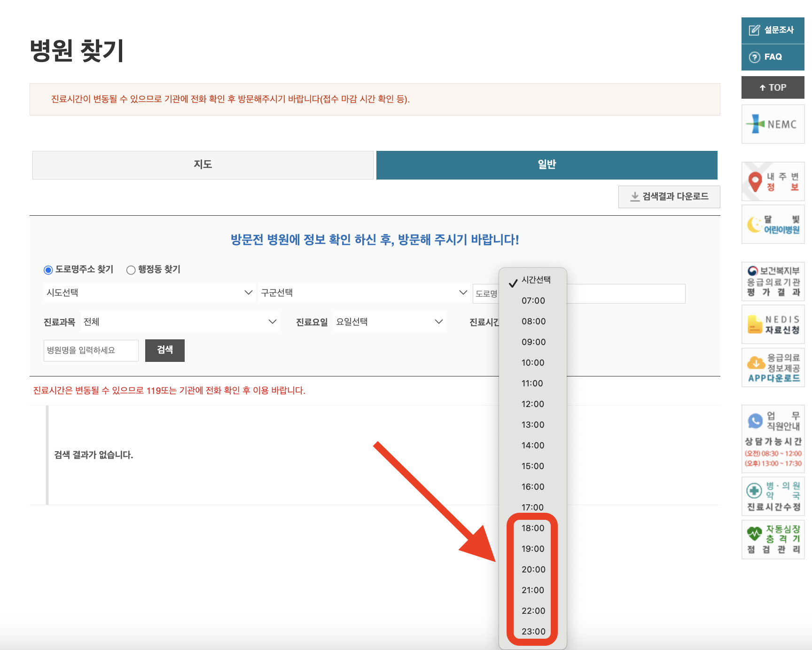Download results via 검색결과 다운로드
812x650 pixels.
[669, 196]
